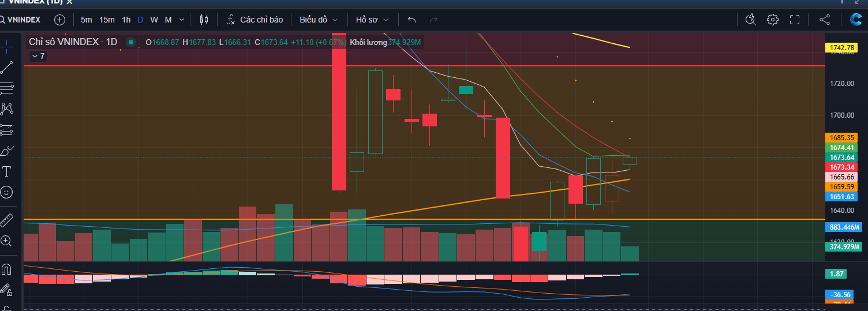Expand the Biểu đồ dropdown
Screen dimensions: 868x311
[x=319, y=20]
